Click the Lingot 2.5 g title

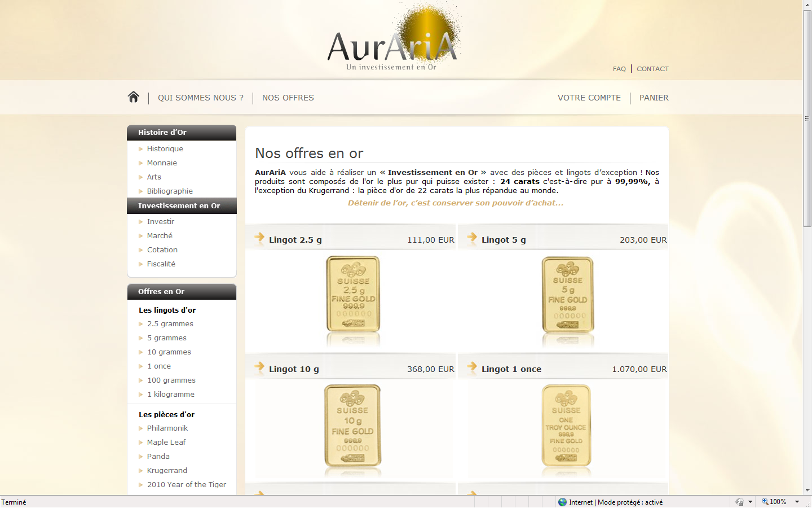295,240
